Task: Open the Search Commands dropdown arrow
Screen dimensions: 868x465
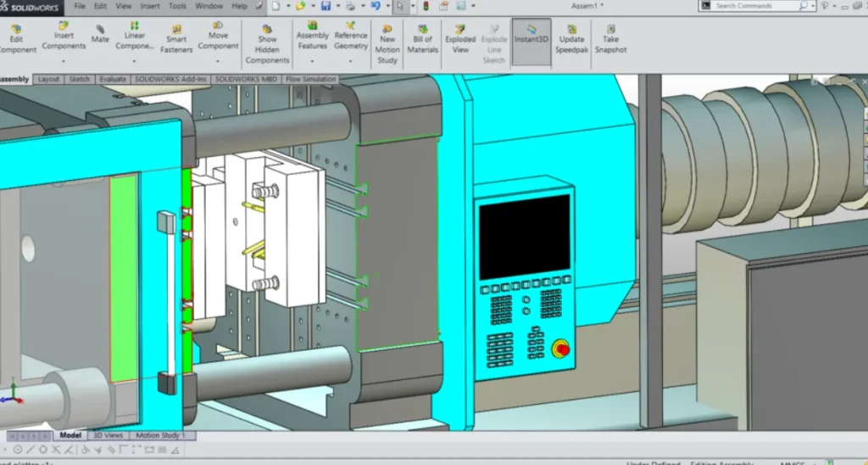Action: 813,6
